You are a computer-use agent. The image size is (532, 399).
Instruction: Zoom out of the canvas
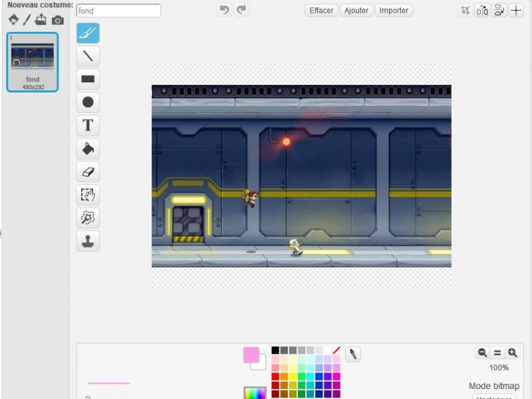[482, 353]
